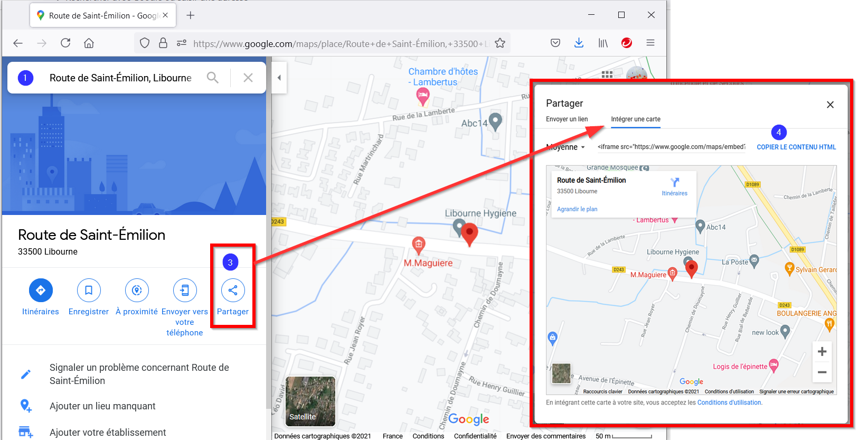Reload the page with the refresh icon
Screen dimensions: 868x440
coord(65,43)
